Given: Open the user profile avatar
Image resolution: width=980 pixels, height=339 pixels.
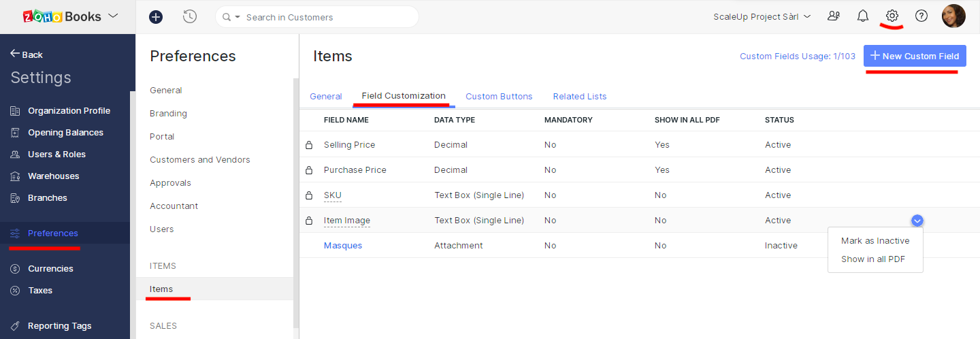Looking at the screenshot, I should coord(953,16).
